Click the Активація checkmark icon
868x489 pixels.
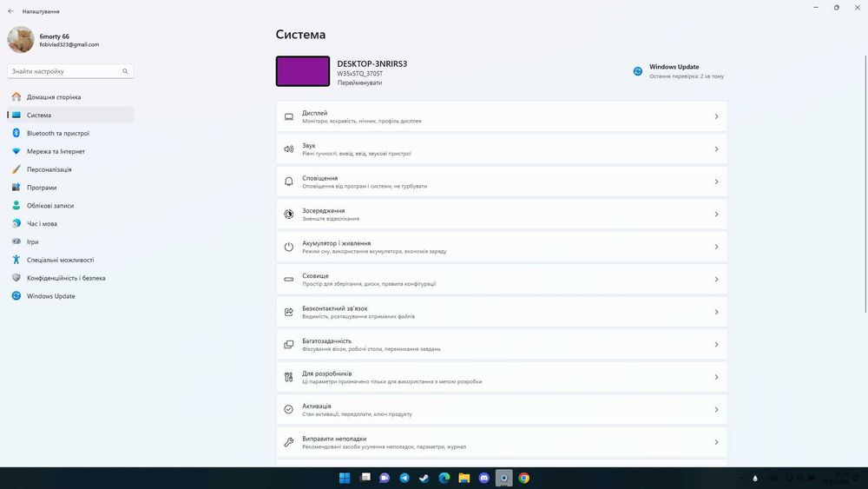pos(288,410)
